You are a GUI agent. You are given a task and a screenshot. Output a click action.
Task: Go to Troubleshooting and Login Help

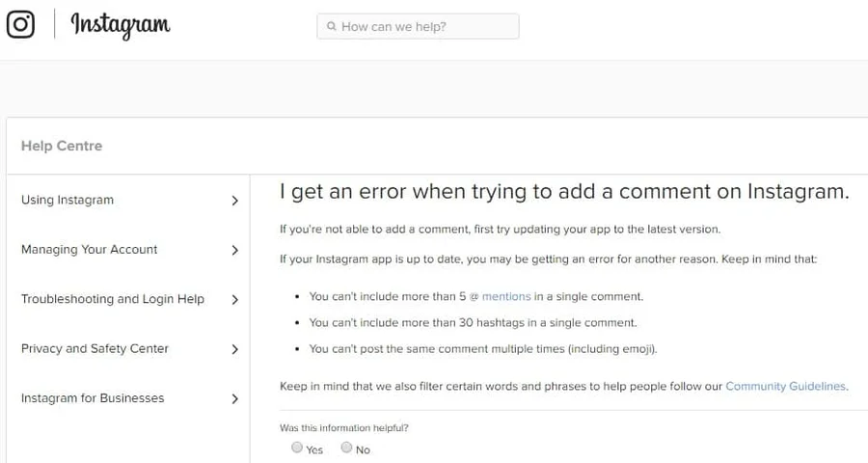(113, 300)
